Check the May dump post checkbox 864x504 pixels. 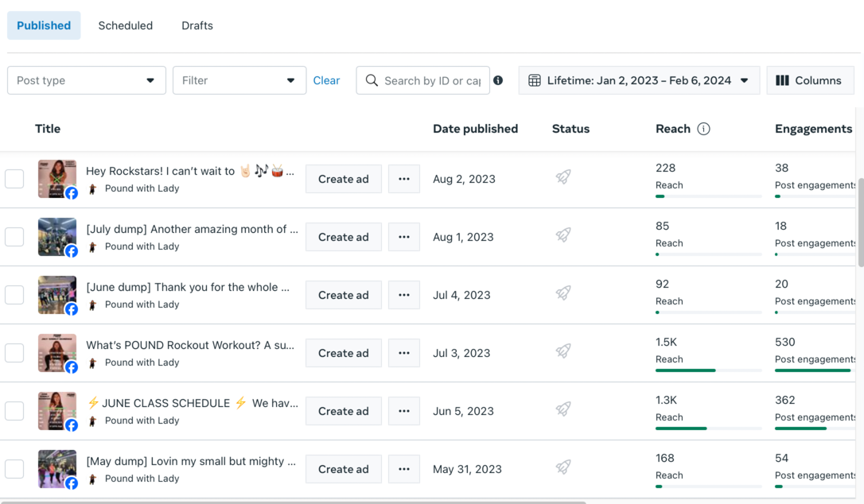pos(14,469)
